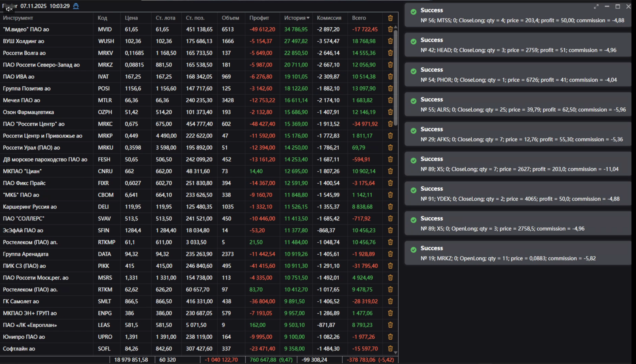Open the X5 CloseLong success notification

click(518, 164)
